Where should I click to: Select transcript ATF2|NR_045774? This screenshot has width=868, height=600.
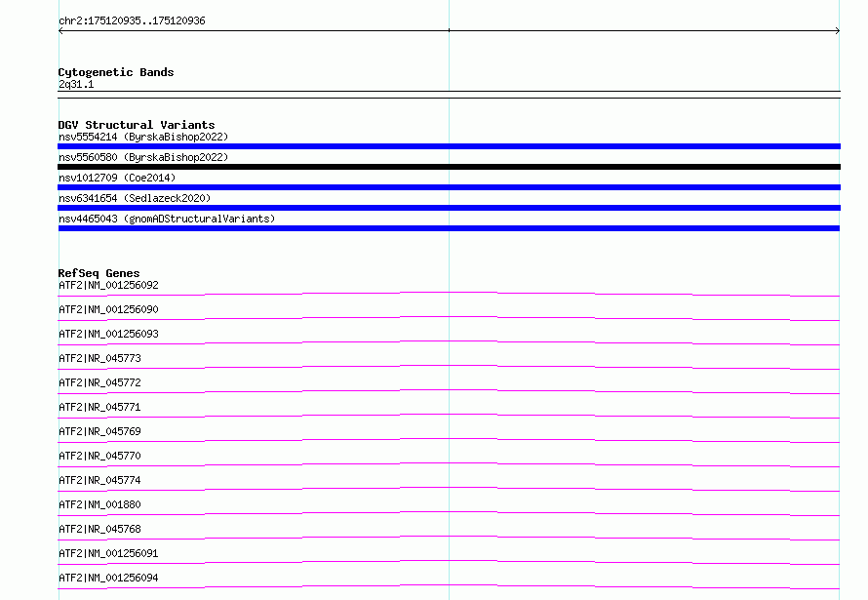point(99,480)
